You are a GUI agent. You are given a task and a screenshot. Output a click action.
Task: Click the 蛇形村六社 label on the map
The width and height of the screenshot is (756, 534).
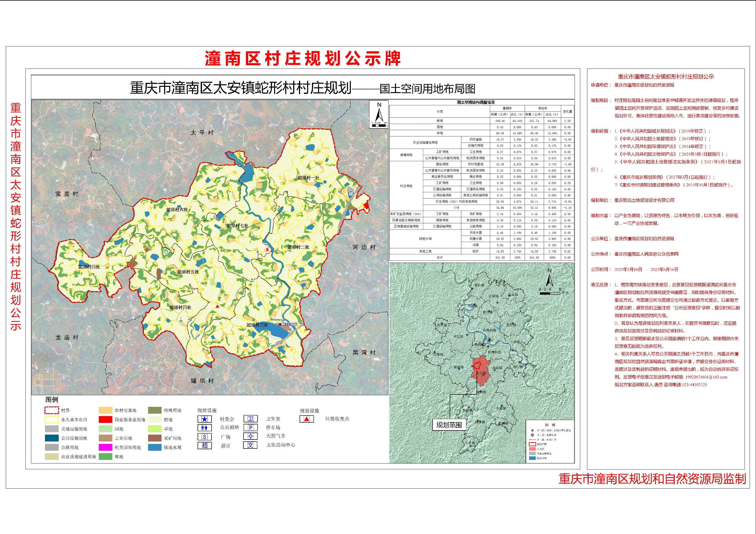tap(177, 210)
